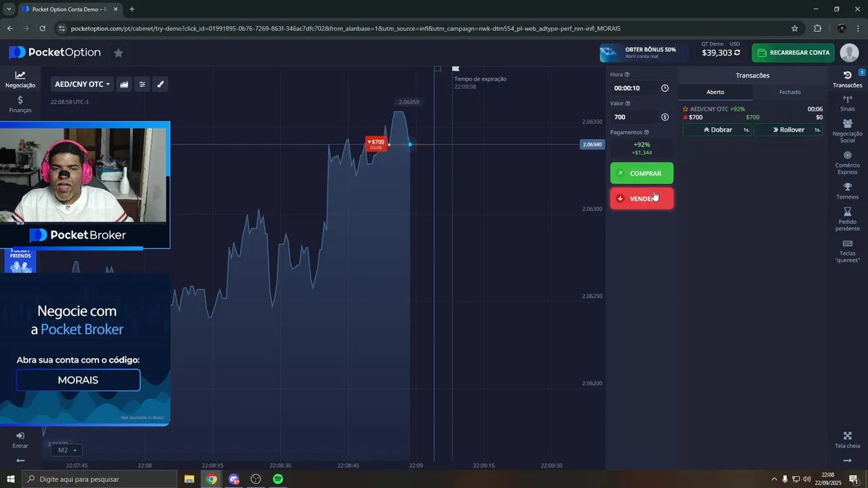Click the dollar icon in Valor field
The height and width of the screenshot is (488, 868).
665,117
